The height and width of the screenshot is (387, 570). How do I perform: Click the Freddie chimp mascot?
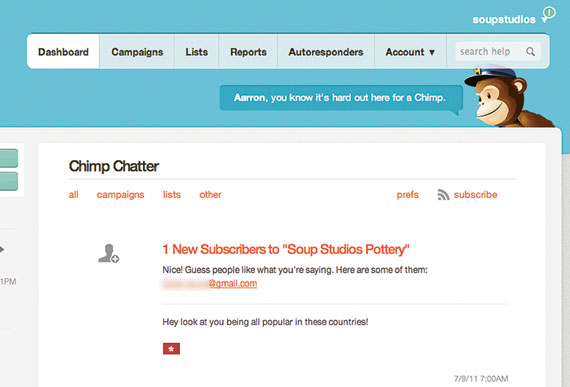click(x=508, y=96)
